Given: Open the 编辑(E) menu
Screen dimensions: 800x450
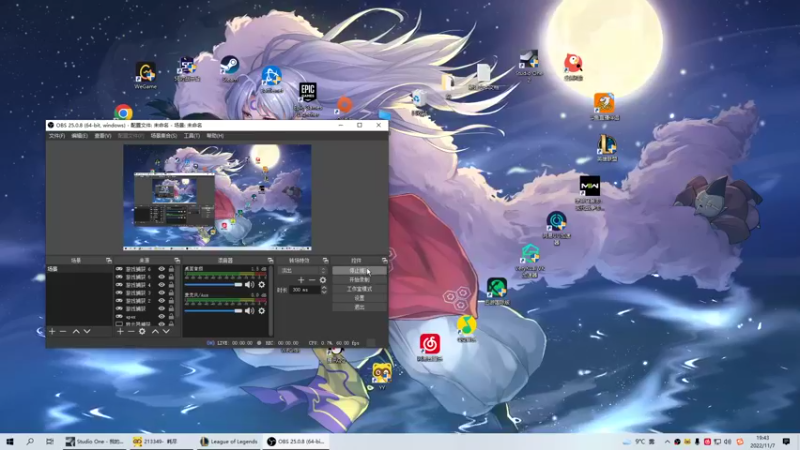Looking at the screenshot, I should pyautogui.click(x=79, y=136).
